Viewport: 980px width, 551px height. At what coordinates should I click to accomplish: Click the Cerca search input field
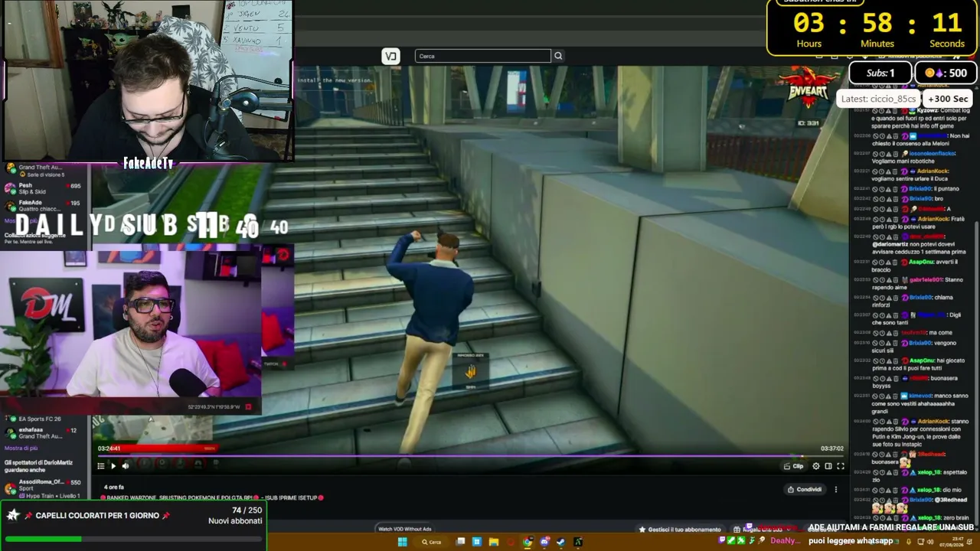coord(483,56)
